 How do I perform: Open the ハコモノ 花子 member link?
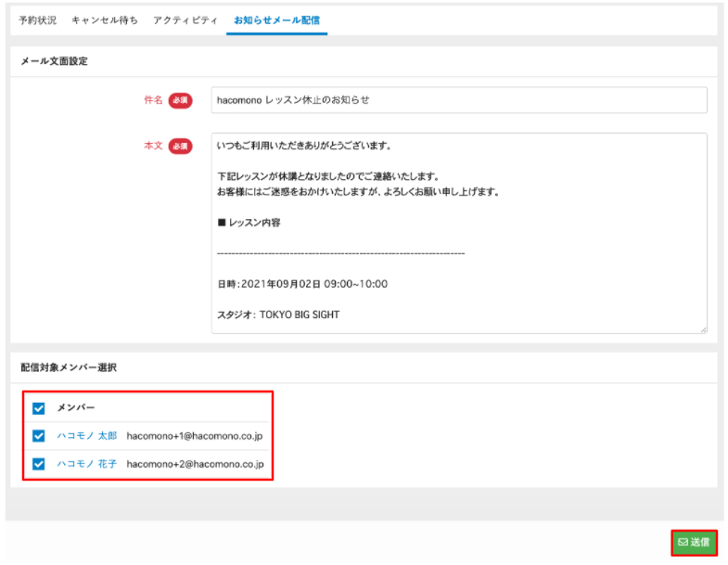point(87,464)
